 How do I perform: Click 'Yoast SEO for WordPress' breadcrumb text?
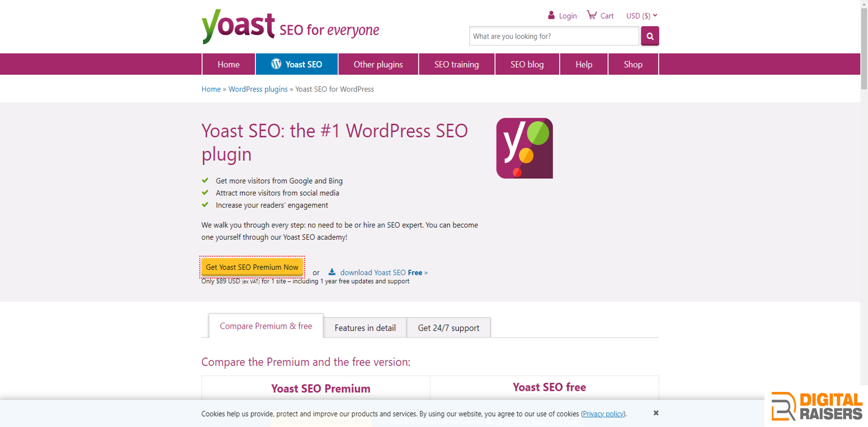[334, 89]
